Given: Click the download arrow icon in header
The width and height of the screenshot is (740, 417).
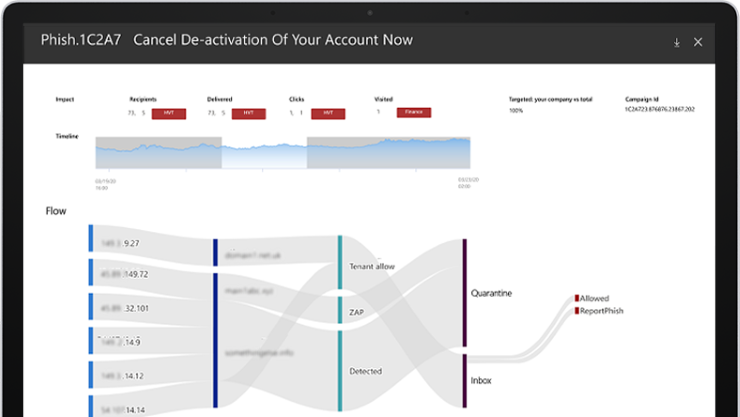Looking at the screenshot, I should (677, 42).
